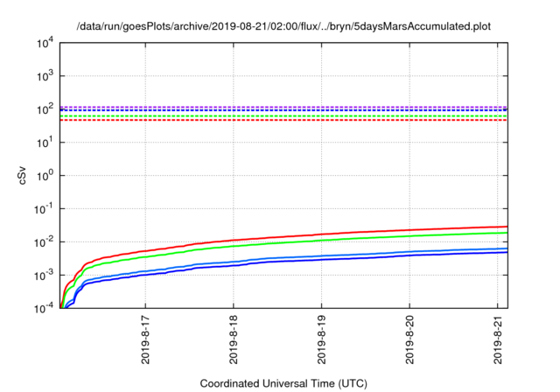560x392 pixels.
Task: Click the plot file path title
Action: coord(283,26)
